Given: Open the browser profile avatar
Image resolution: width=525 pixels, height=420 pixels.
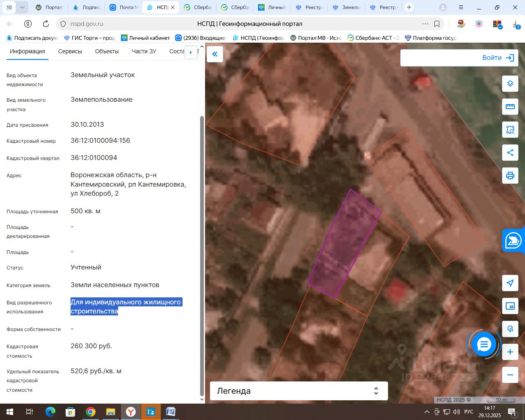Looking at the screenshot, I should 443,7.
